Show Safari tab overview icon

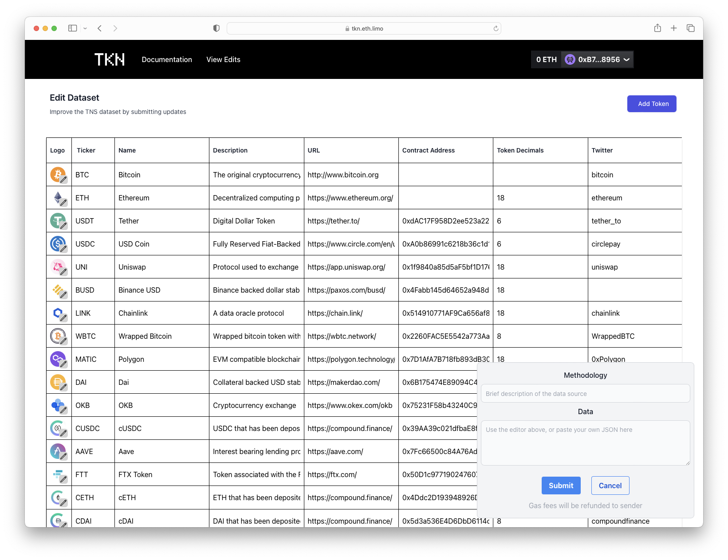tap(691, 28)
